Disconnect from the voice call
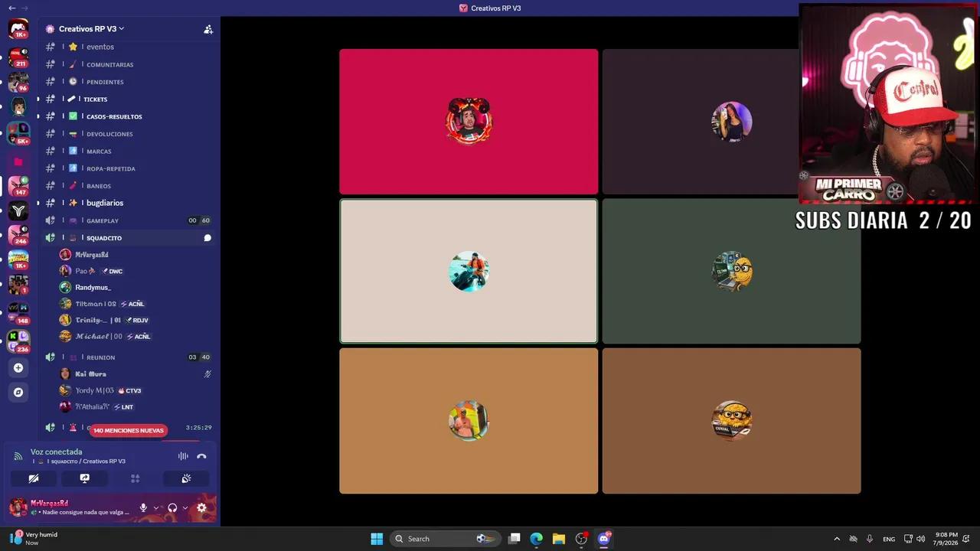Viewport: 980px width, 551px height. point(201,456)
